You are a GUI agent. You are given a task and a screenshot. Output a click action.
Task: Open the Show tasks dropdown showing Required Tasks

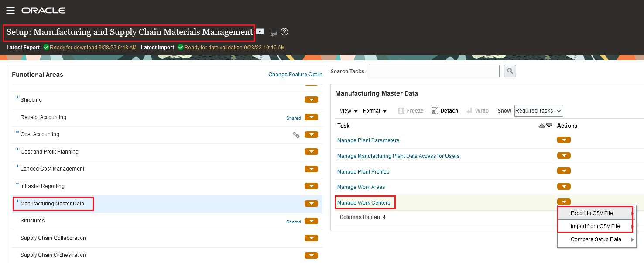click(538, 110)
